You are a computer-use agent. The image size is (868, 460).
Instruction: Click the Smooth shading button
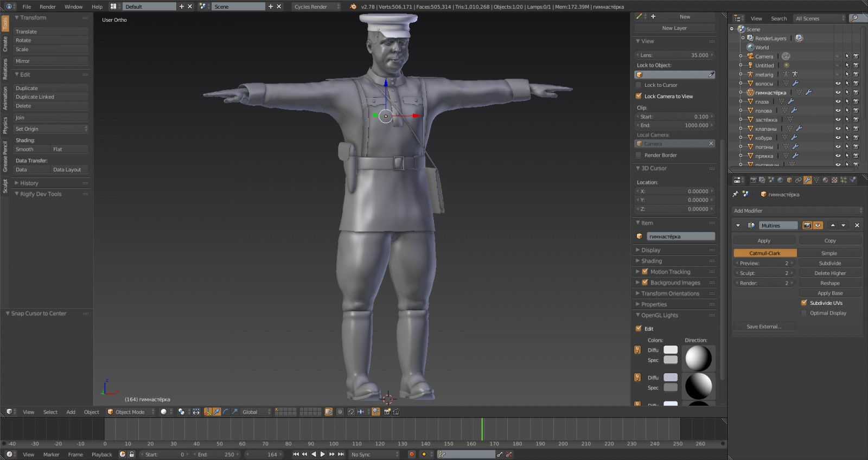point(32,149)
